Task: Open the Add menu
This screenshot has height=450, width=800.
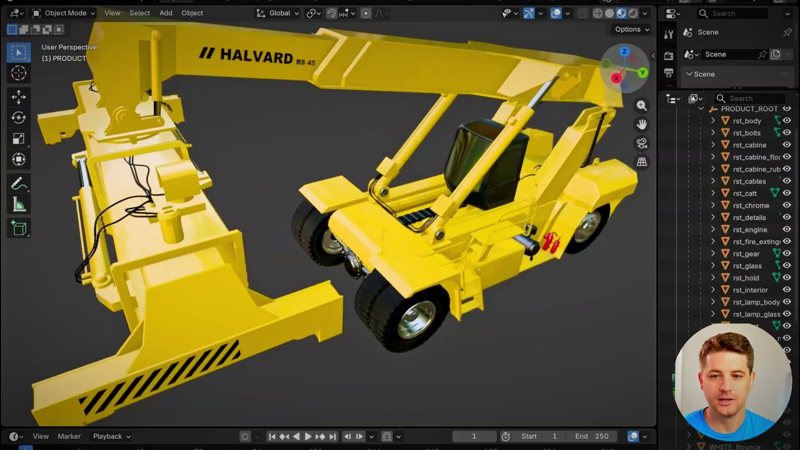Action: tap(166, 13)
